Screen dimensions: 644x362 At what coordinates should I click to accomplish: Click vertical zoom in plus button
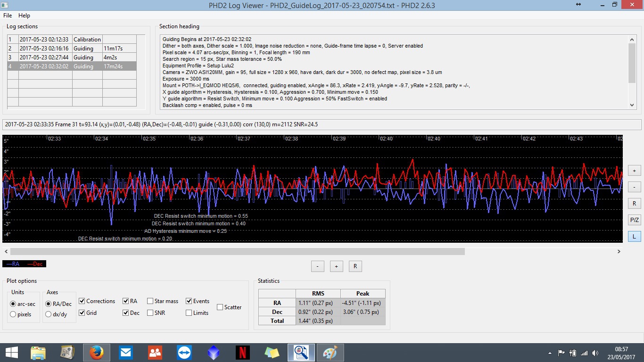(x=634, y=171)
